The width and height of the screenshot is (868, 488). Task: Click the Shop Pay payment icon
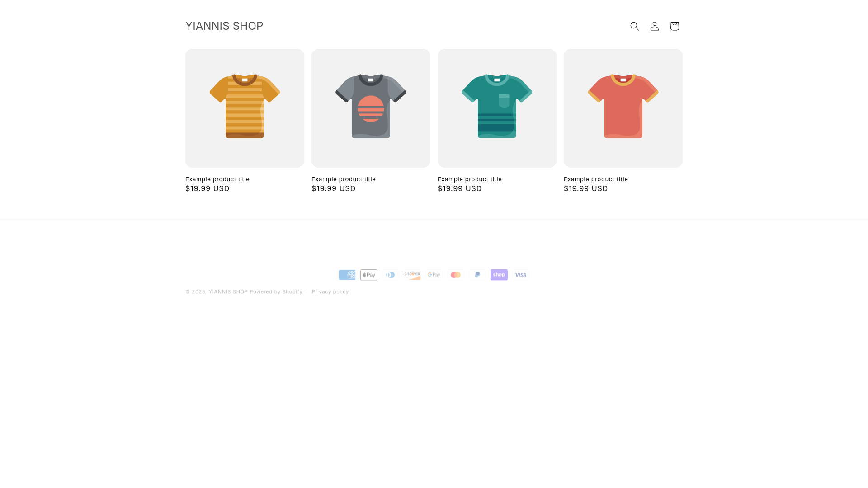coord(499,275)
